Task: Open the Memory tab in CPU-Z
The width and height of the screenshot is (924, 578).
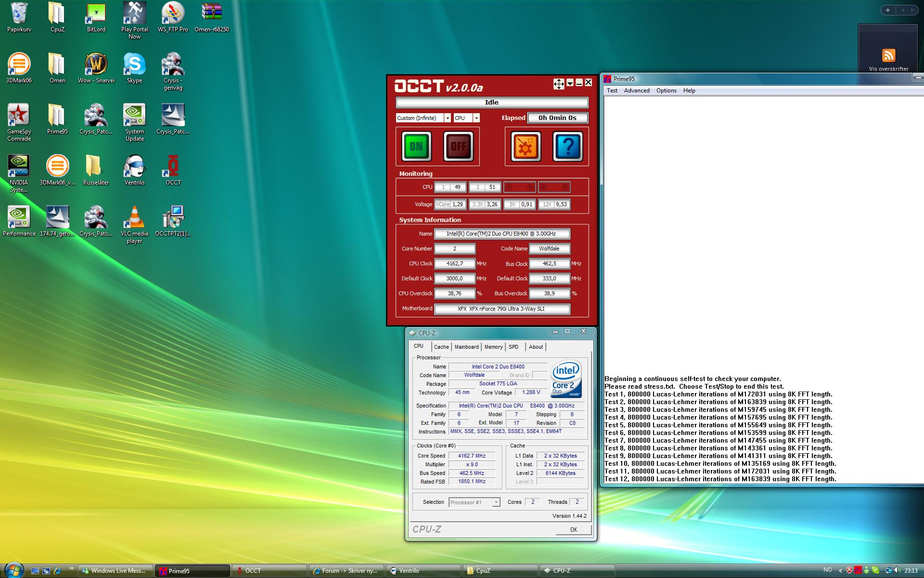Action: tap(493, 347)
